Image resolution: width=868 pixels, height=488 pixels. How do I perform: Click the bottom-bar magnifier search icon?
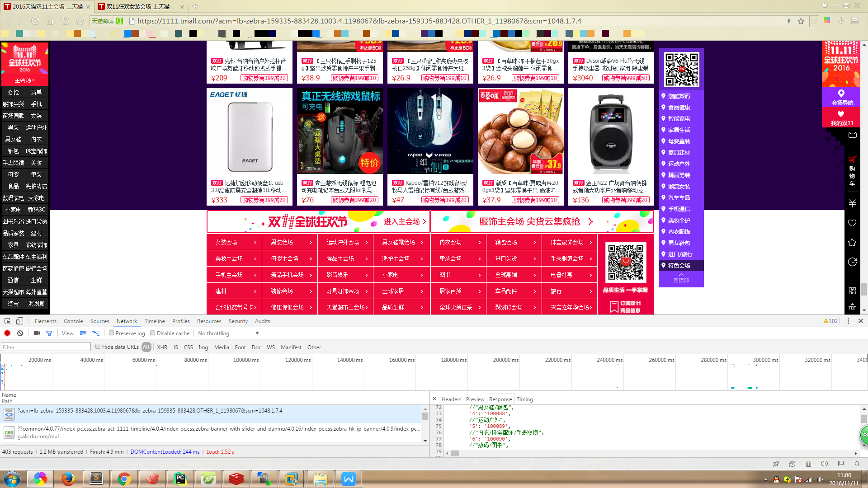click(x=857, y=464)
